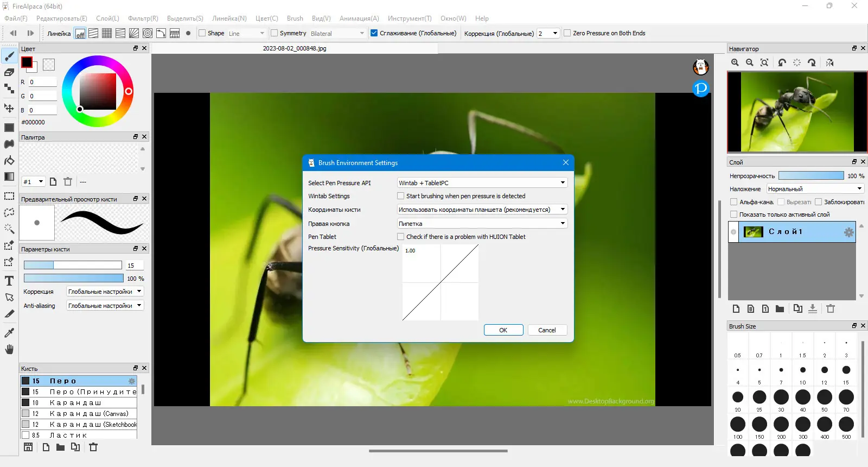Select the Magic Wand tool
Image resolution: width=868 pixels, height=467 pixels.
click(9, 229)
